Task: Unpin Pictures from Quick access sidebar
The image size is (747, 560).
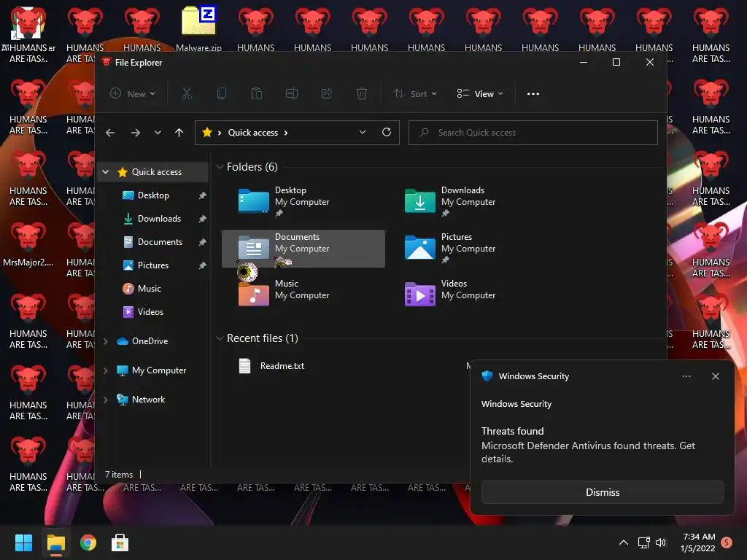Action: [x=203, y=265]
